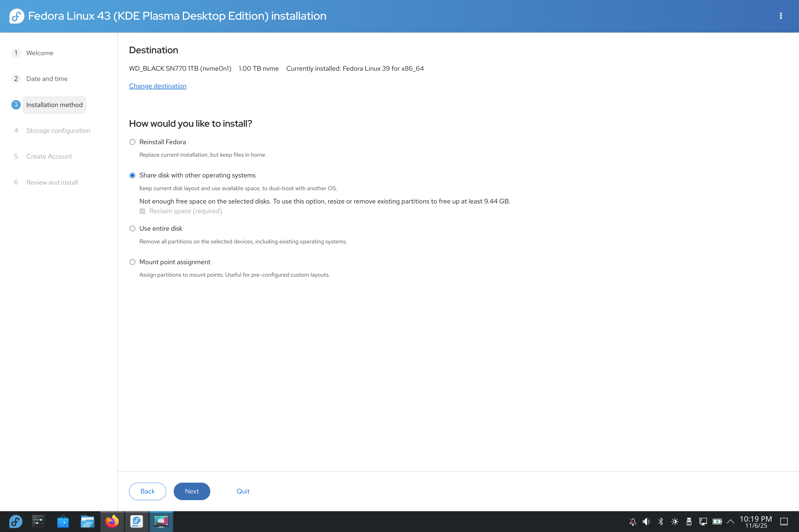Open Firefox from the taskbar
Screen dimensions: 799x532
point(112,521)
